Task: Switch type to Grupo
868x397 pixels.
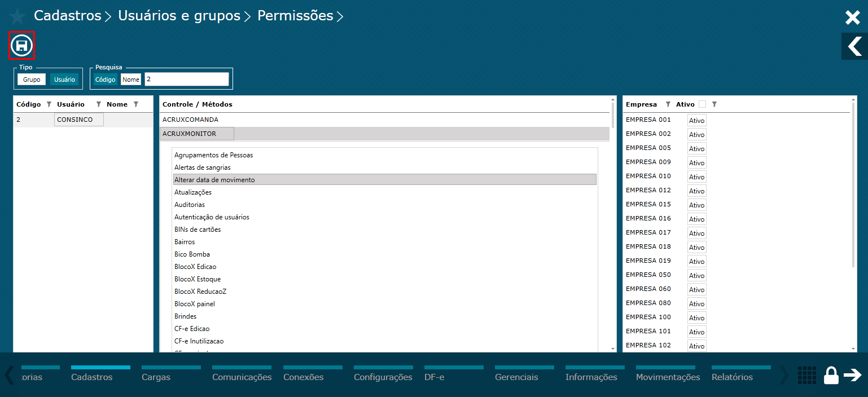Action: [x=32, y=80]
